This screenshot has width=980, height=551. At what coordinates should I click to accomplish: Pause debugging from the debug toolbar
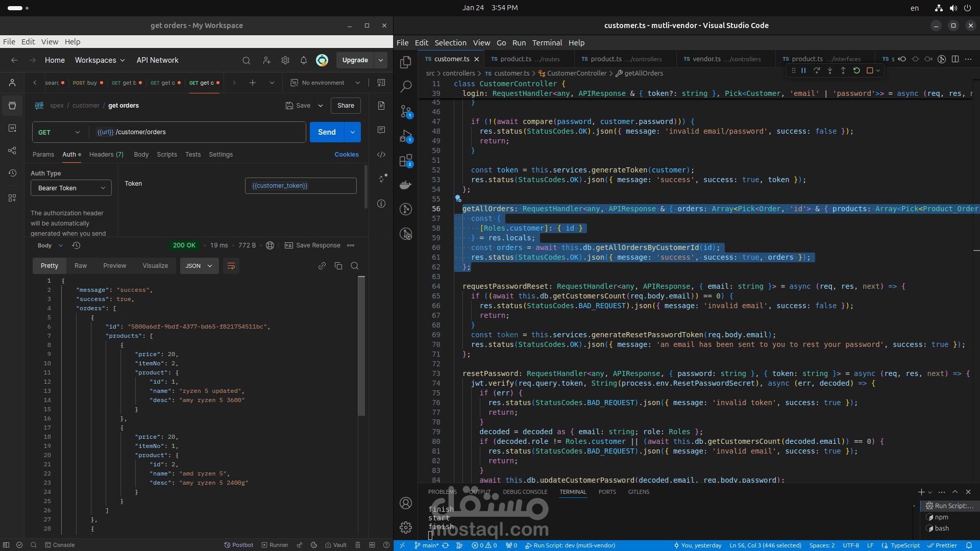(803, 70)
